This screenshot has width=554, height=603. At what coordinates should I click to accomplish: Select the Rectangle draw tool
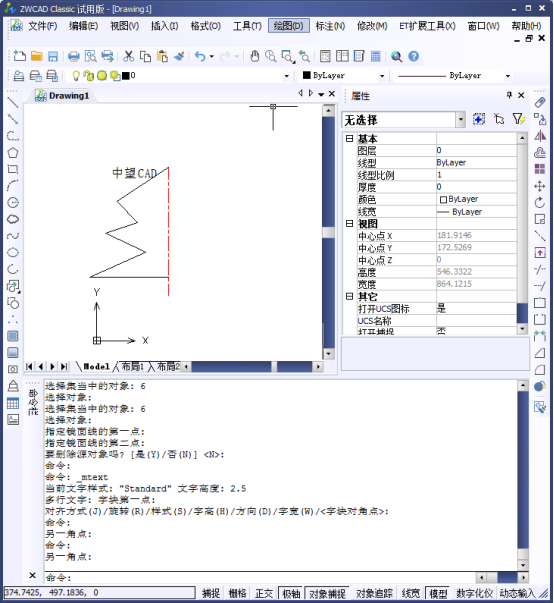[13, 169]
